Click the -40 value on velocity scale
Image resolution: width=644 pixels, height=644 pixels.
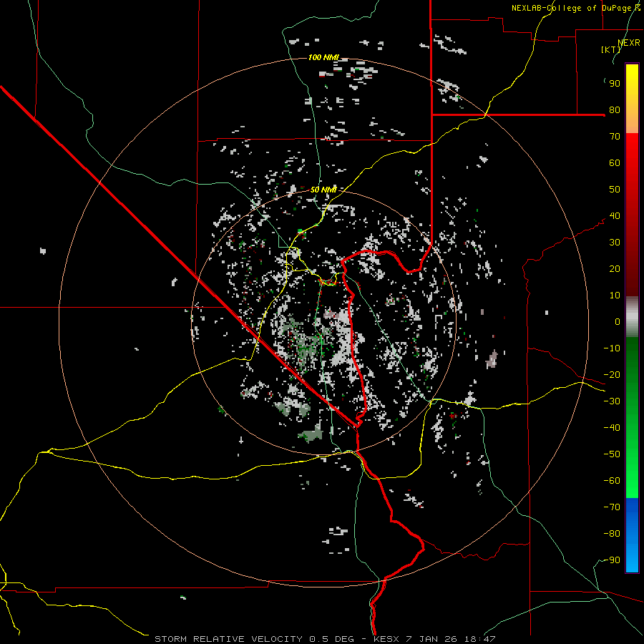tap(612, 428)
